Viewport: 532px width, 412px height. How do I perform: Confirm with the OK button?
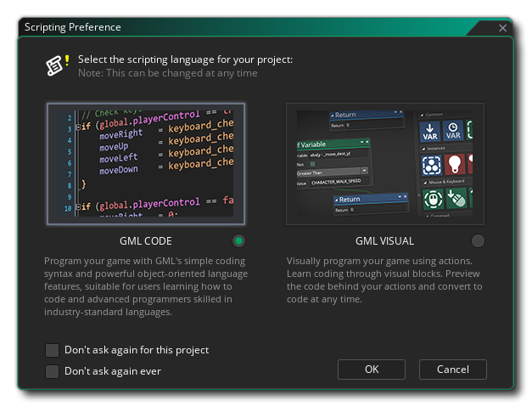pyautogui.click(x=371, y=370)
